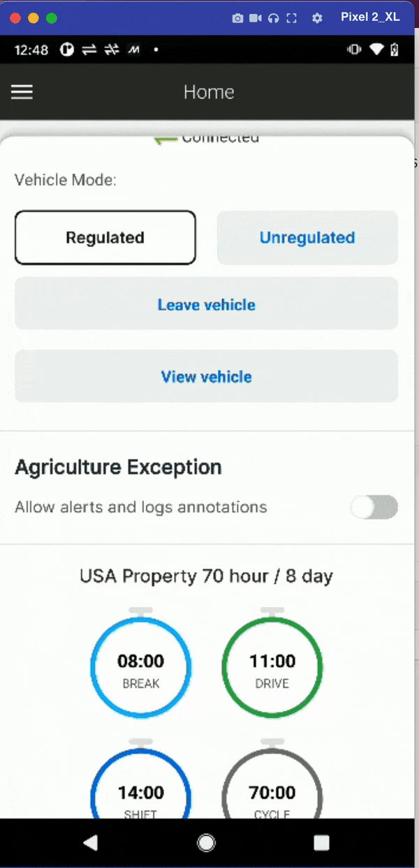Open emulator settings gear
The height and width of the screenshot is (868, 419).
[317, 18]
